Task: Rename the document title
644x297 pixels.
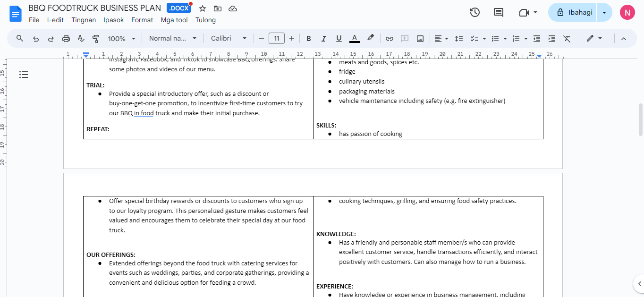Action: [94, 8]
